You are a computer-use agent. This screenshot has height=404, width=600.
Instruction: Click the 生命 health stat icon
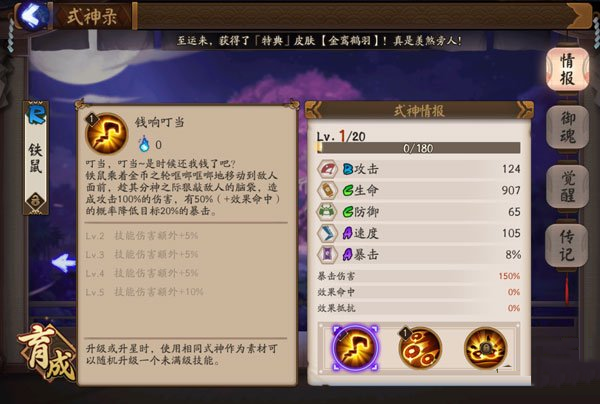point(328,190)
